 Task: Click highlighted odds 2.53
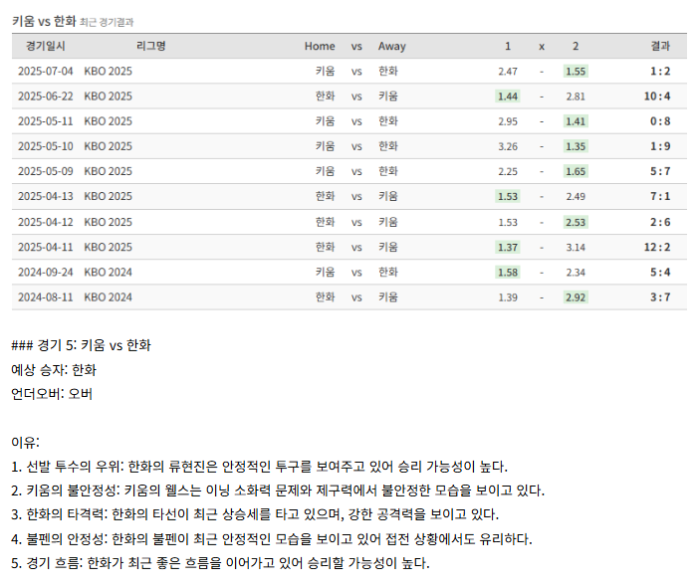point(576,222)
